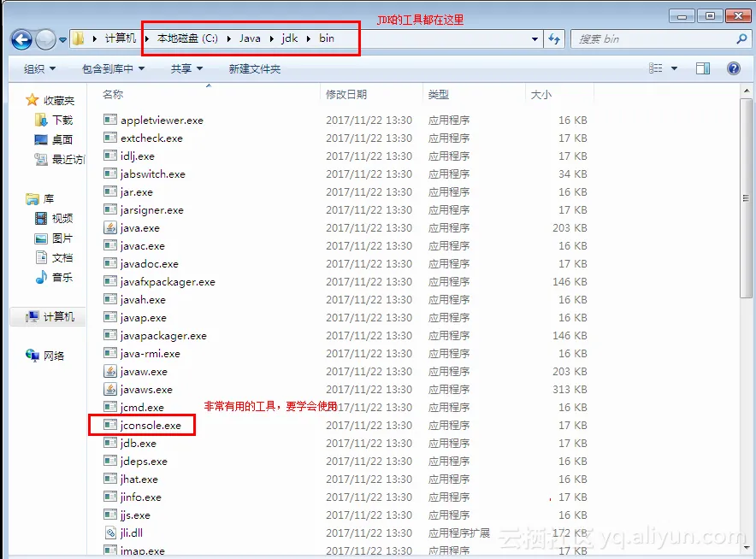
Task: Select file name javapackager.exe
Action: [163, 336]
